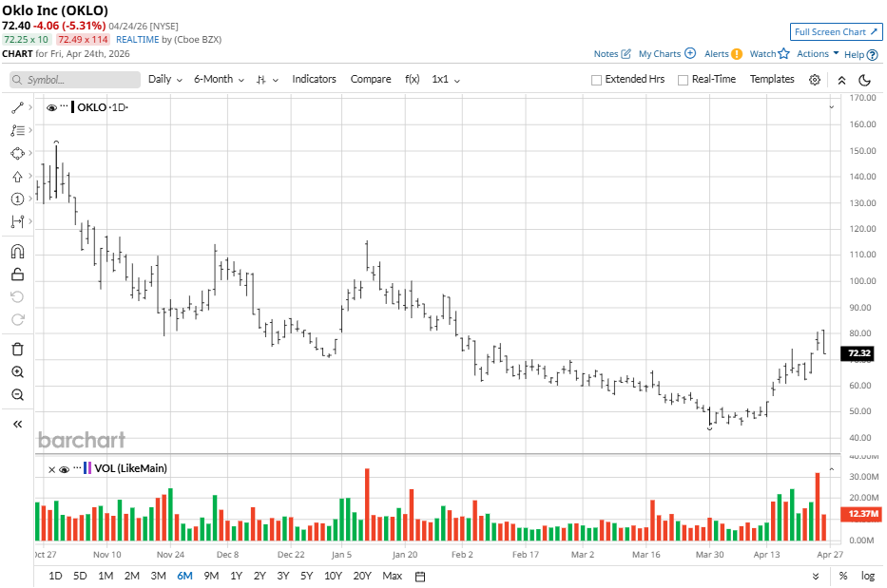This screenshot has height=588, width=887.
Task: Select the 5D time range
Action: pos(80,577)
